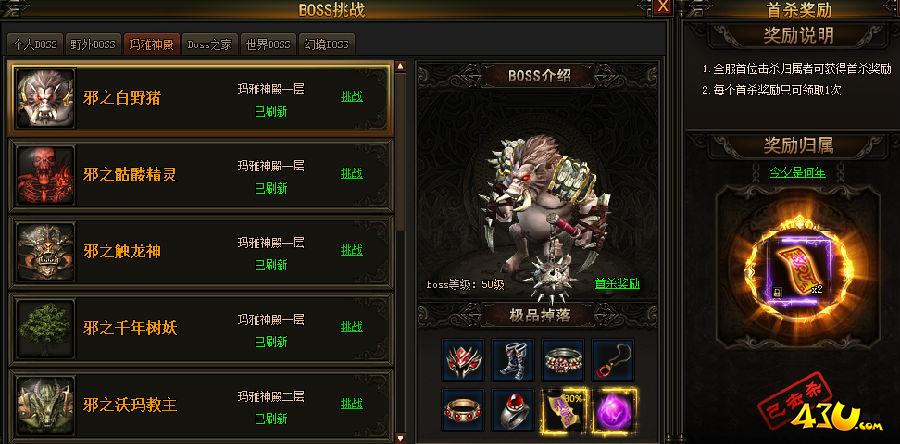Open the 首杀奖励 link under boss level
900x444 pixels.
(617, 283)
